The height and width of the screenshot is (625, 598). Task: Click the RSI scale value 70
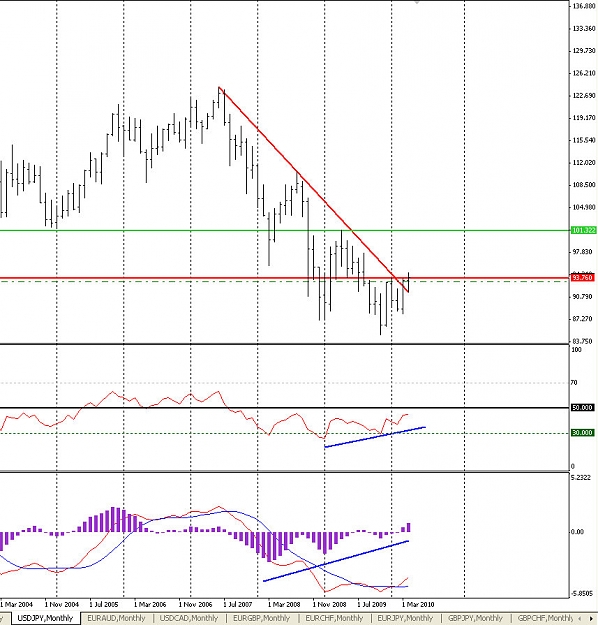pos(574,382)
